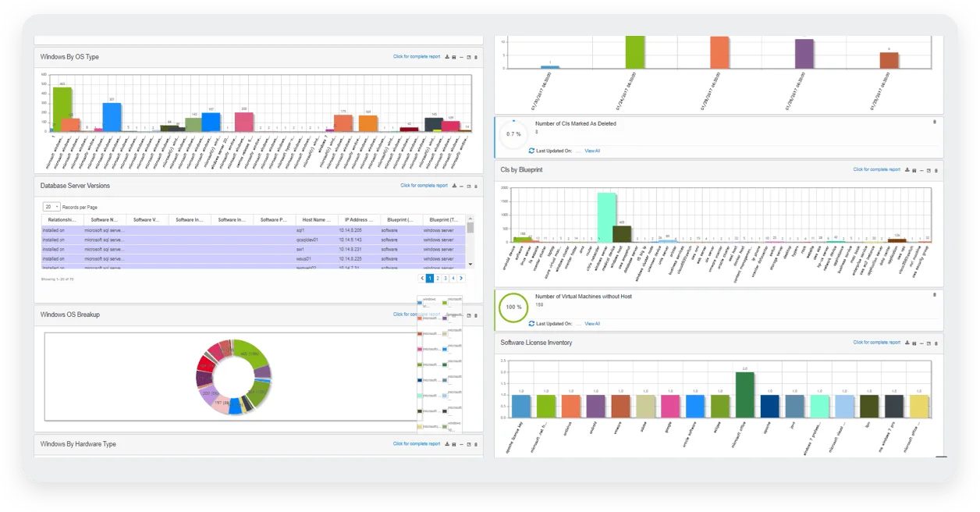Maximize the Database Server Versions panel
Image resolution: width=980 pixels, height=512 pixels.
point(468,186)
